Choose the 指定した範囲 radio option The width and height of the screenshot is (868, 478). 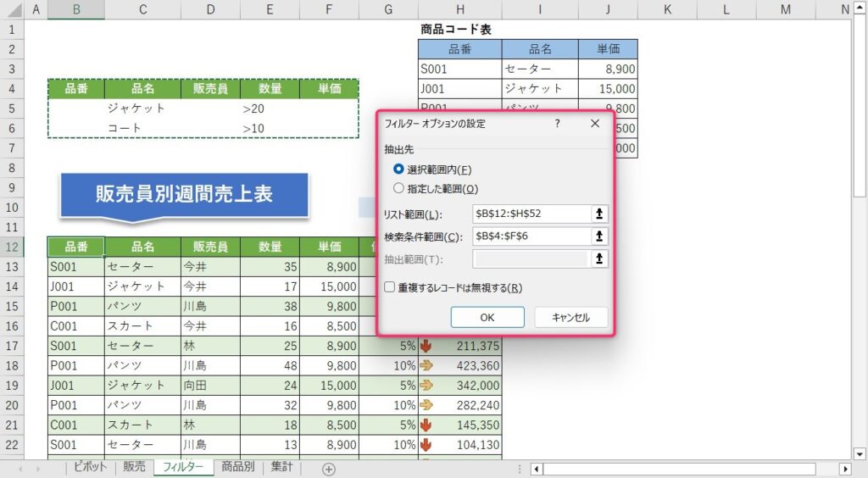pyautogui.click(x=398, y=189)
